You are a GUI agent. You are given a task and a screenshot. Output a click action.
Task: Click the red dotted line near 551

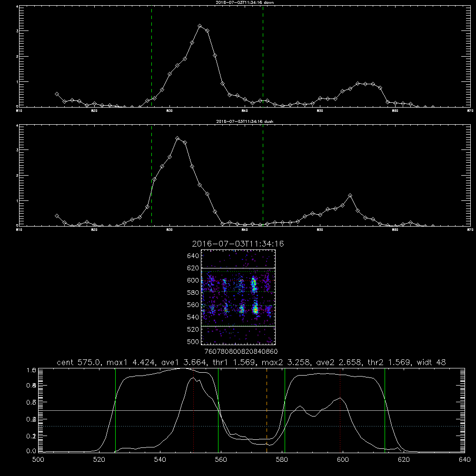click(x=193, y=410)
